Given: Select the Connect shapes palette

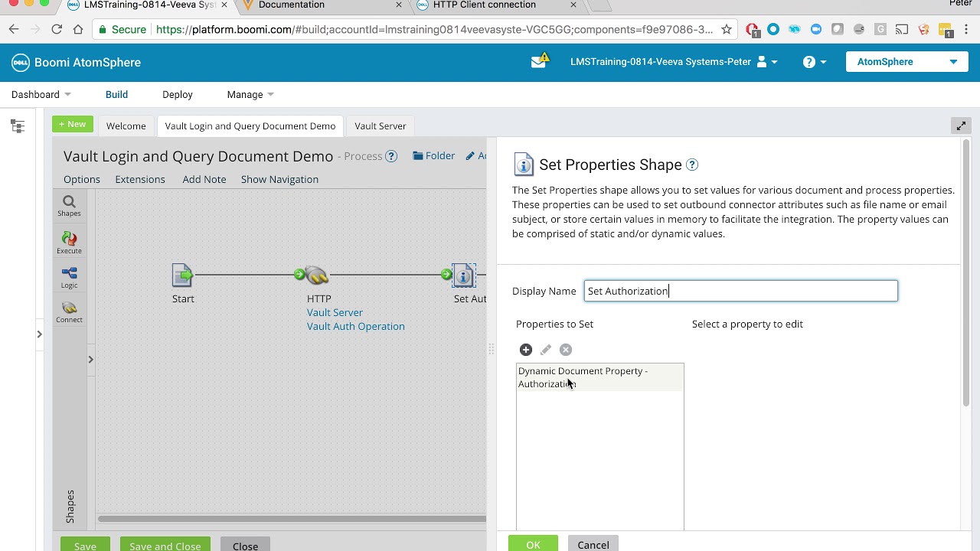Looking at the screenshot, I should pyautogui.click(x=69, y=312).
